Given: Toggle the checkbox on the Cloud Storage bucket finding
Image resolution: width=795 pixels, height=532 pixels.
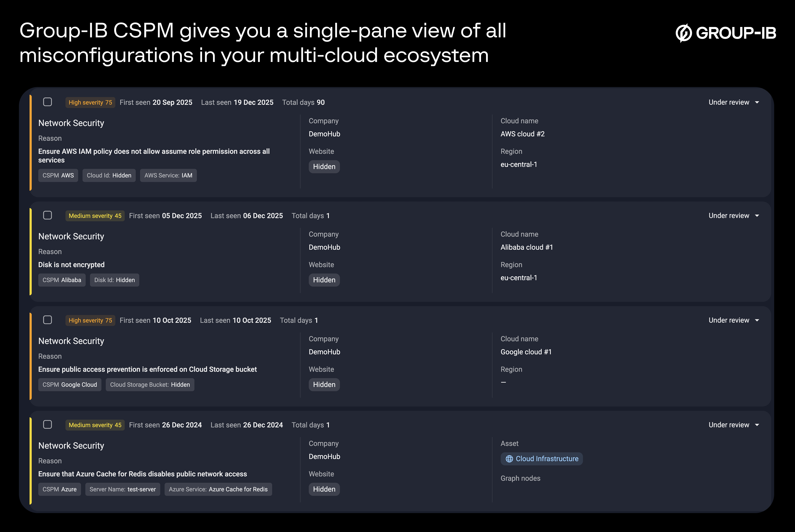Looking at the screenshot, I should point(48,320).
